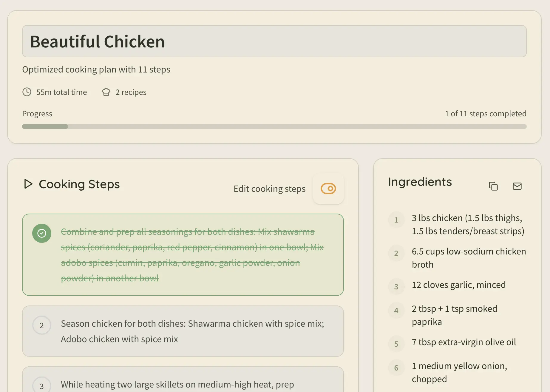
Task: Click the chef hat recipes icon
Action: 106,92
